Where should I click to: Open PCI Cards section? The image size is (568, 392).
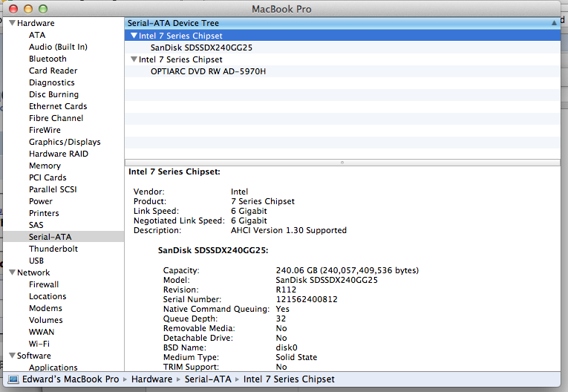coord(48,177)
